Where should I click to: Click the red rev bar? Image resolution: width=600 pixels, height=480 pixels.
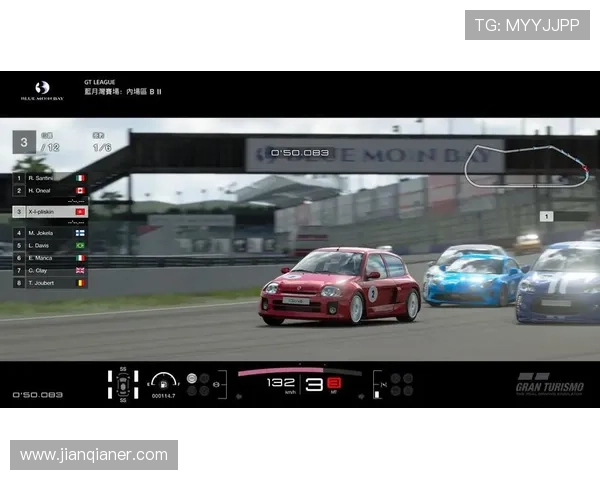tap(300, 371)
